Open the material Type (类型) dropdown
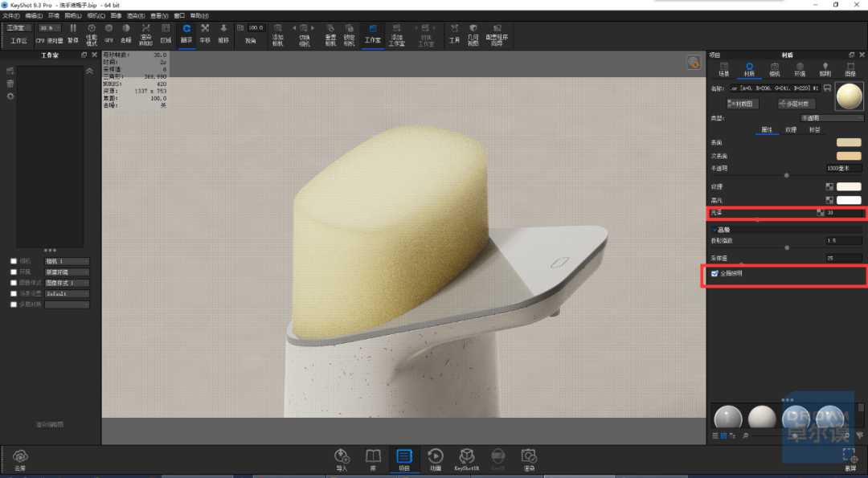The width and height of the screenshot is (868, 478). (832, 118)
